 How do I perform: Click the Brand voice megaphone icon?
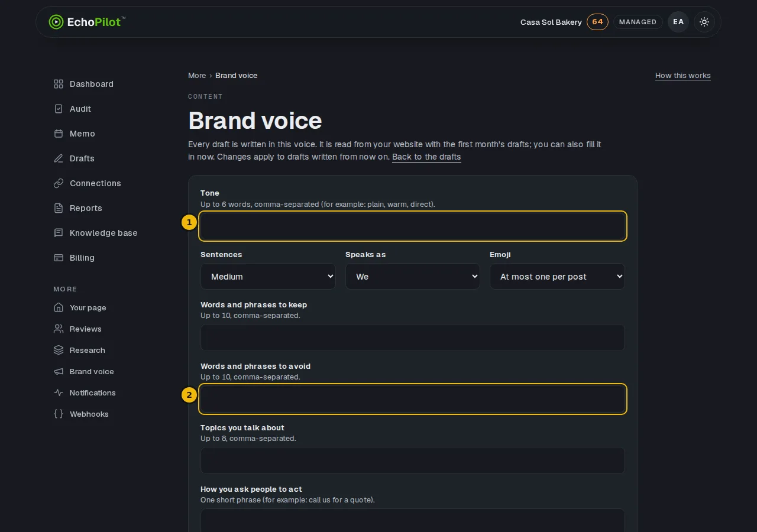pyautogui.click(x=59, y=371)
